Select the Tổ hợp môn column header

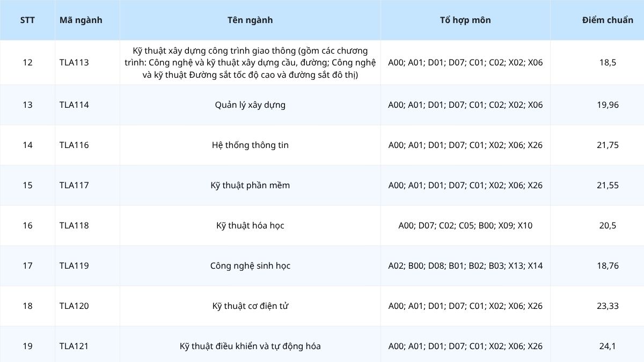pos(465,20)
